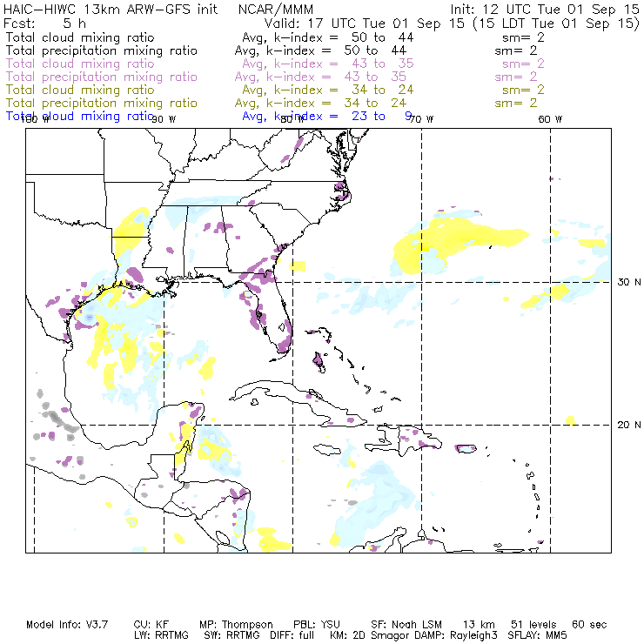This screenshot has height=644, width=644.
Task: Click the "NCAR/MMM" header label
Action: click(276, 10)
